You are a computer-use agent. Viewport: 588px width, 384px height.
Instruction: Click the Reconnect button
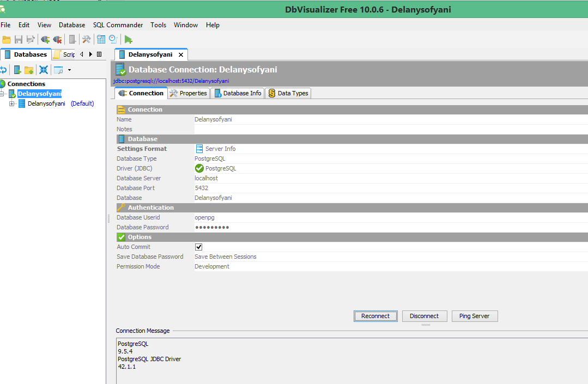click(x=375, y=316)
